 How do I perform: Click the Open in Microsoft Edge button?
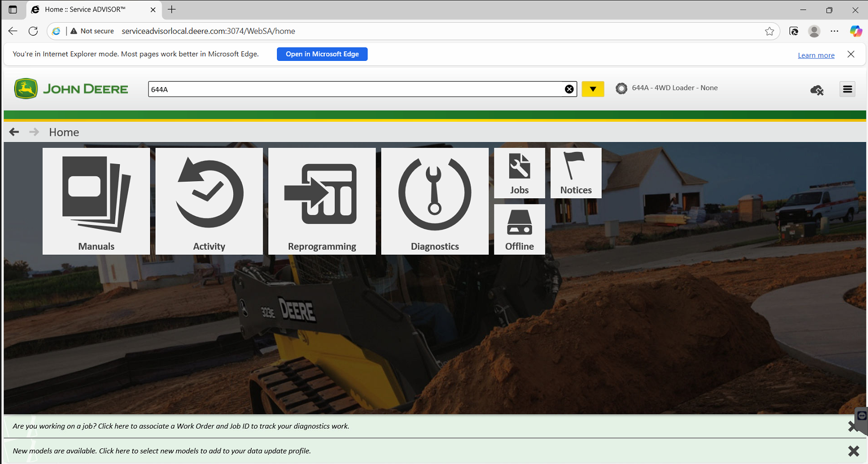322,54
